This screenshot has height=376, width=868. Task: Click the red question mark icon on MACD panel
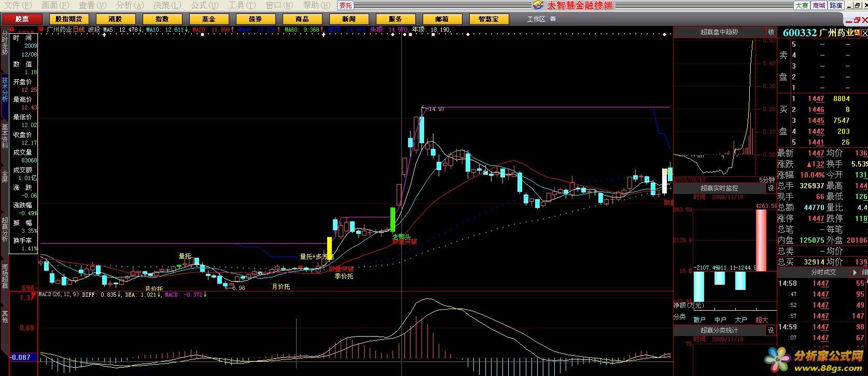click(34, 296)
